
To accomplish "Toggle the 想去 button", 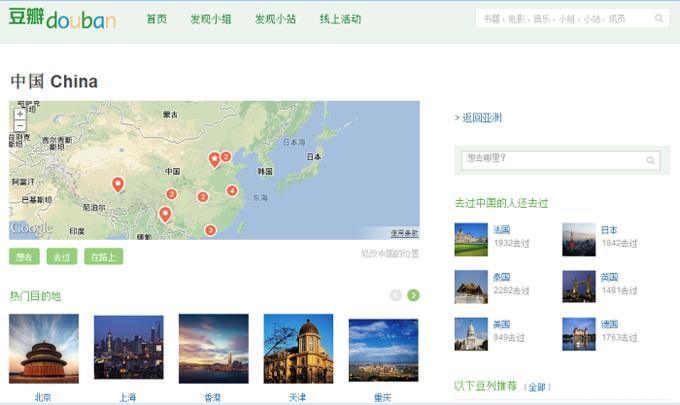I will [x=25, y=257].
